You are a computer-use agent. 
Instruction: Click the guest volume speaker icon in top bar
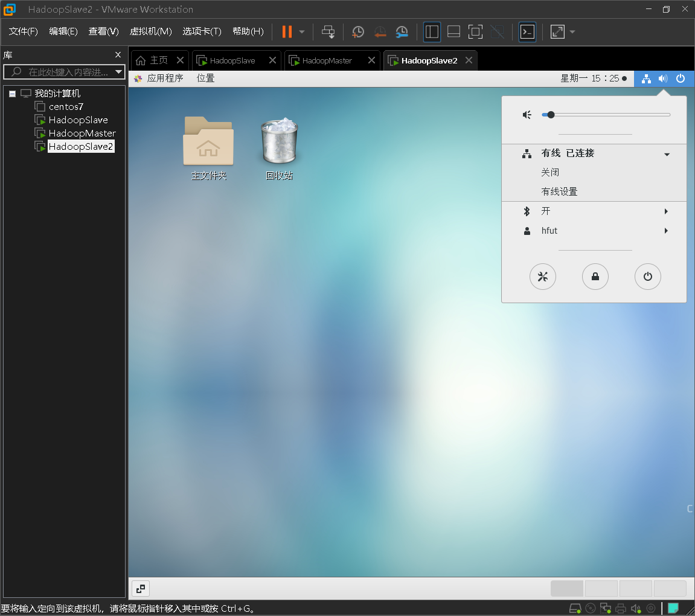[x=663, y=79]
